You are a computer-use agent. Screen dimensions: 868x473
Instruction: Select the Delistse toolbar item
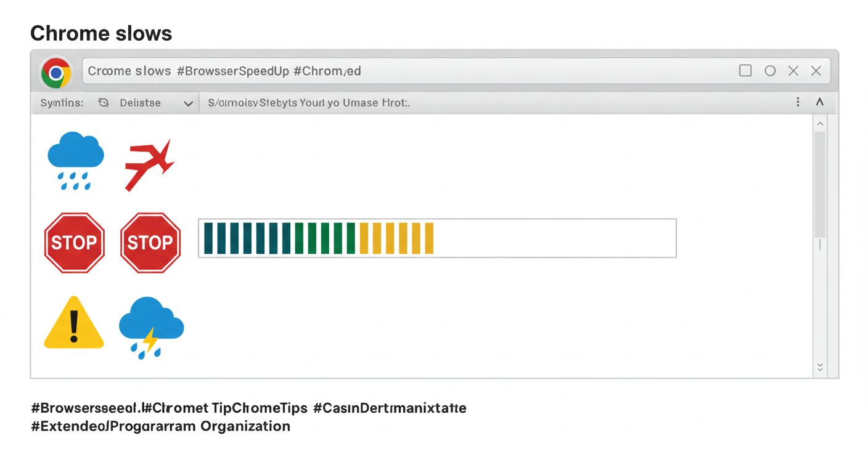pos(140,103)
